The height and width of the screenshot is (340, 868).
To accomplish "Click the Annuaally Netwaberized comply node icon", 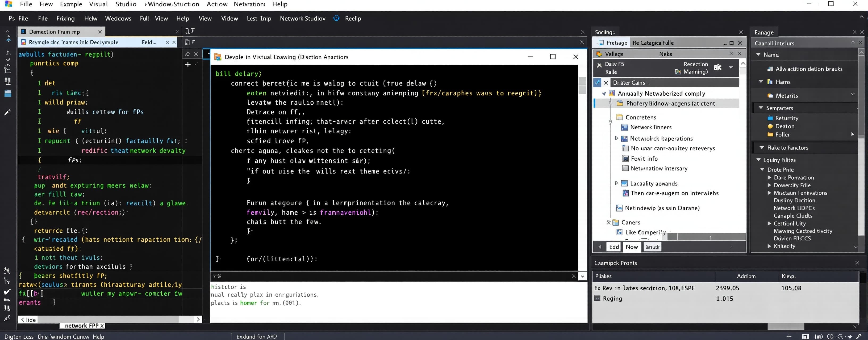I will pos(612,93).
